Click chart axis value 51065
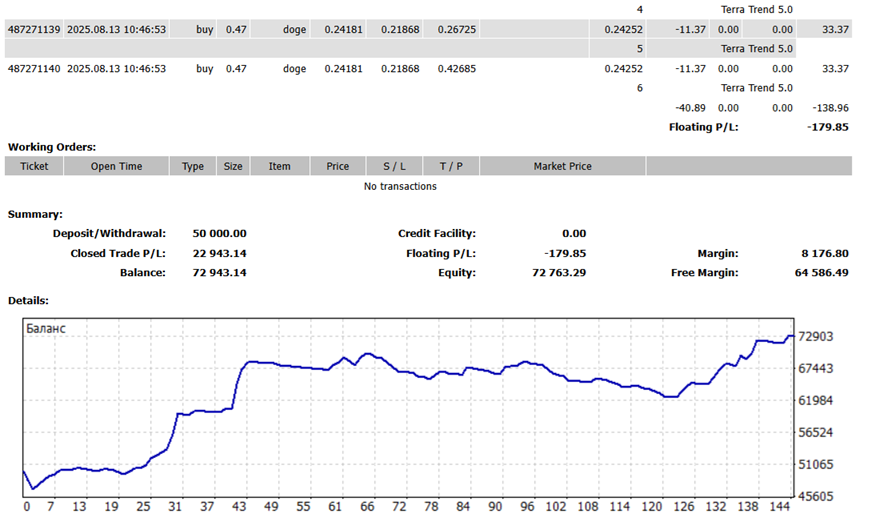The height and width of the screenshot is (519, 888). pyautogui.click(x=816, y=465)
